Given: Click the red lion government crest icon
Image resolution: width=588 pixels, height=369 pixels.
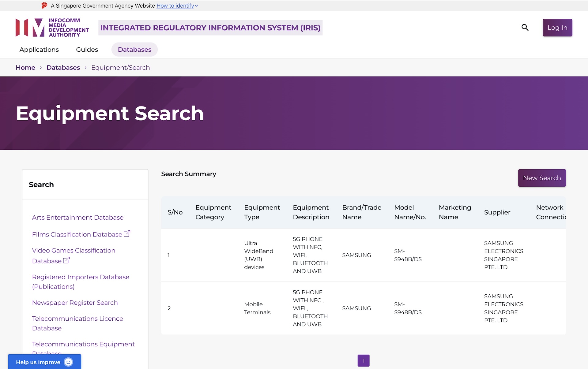Looking at the screenshot, I should point(44,6).
